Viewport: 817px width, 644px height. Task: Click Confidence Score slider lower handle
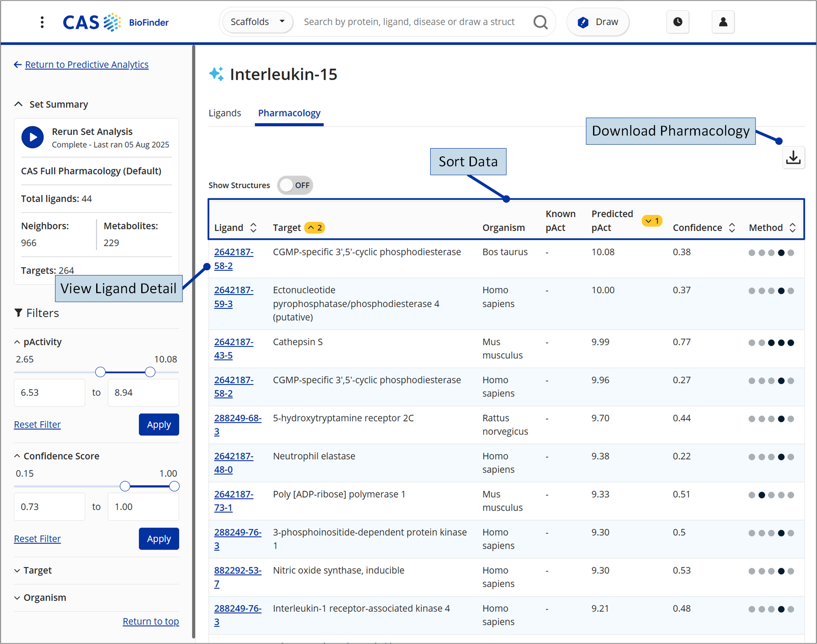pos(125,486)
